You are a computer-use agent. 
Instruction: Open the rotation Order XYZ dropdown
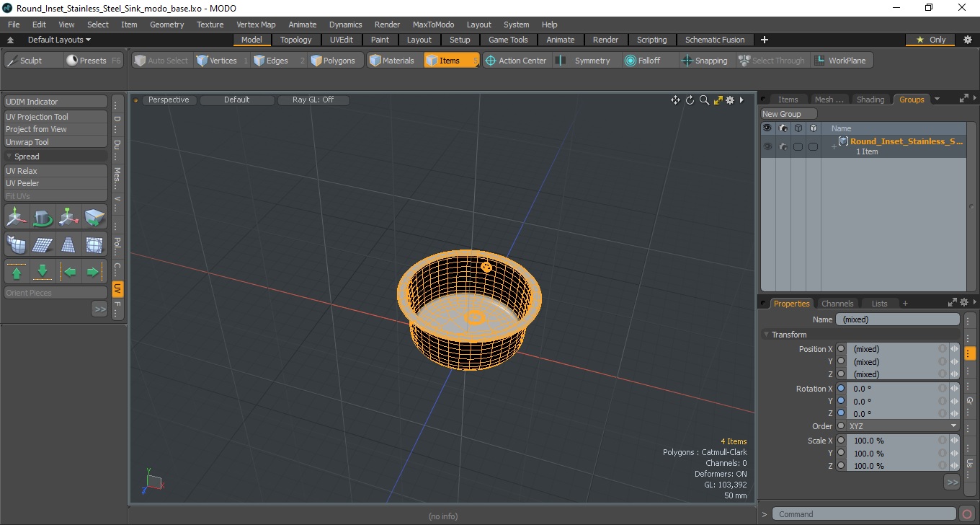click(x=903, y=426)
